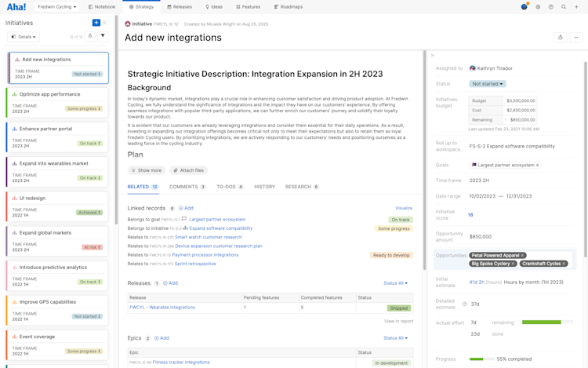The image size is (588, 368).
Task: Click View in report link
Action: point(398,321)
